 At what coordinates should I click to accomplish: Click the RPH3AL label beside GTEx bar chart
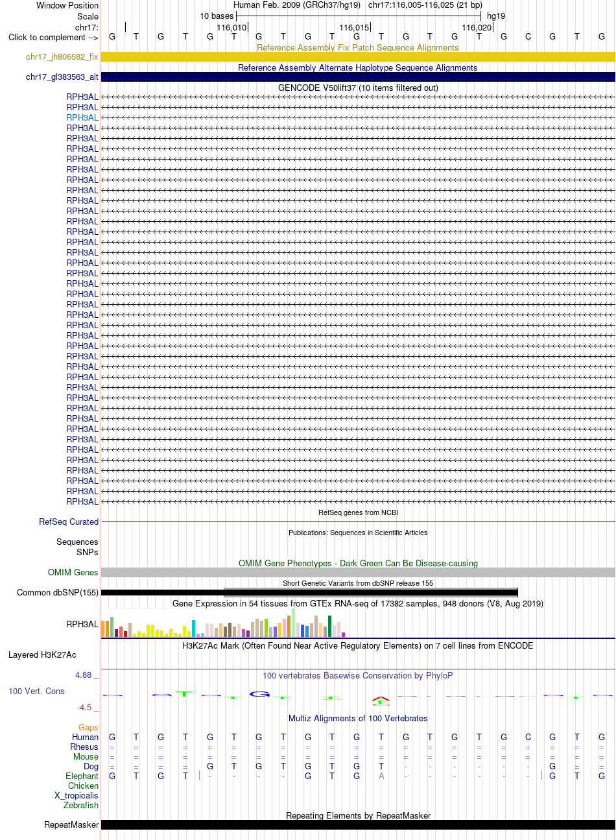(x=82, y=624)
